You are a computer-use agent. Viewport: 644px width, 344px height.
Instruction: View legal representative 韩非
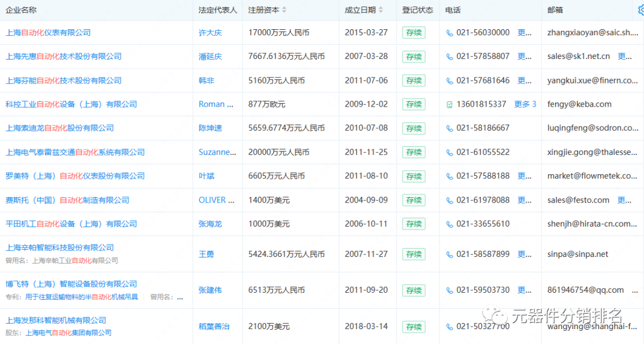[x=206, y=80]
